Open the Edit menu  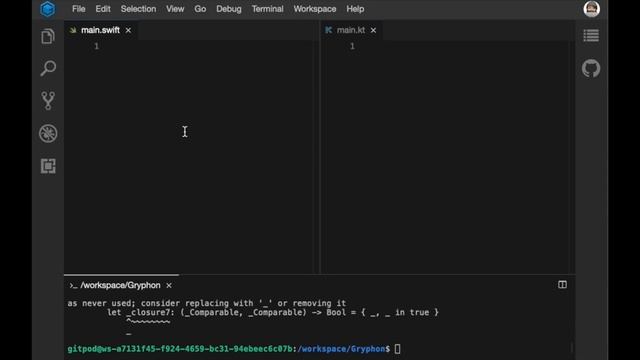pos(103,9)
